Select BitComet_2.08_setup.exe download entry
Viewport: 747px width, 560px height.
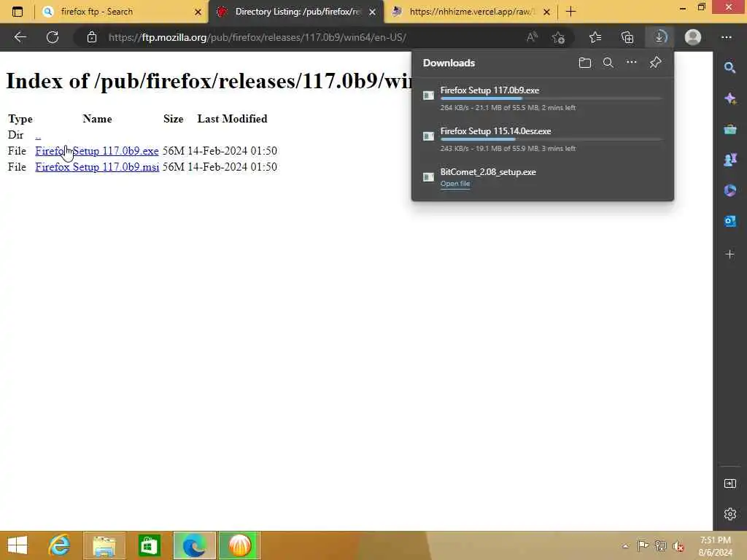(x=543, y=177)
